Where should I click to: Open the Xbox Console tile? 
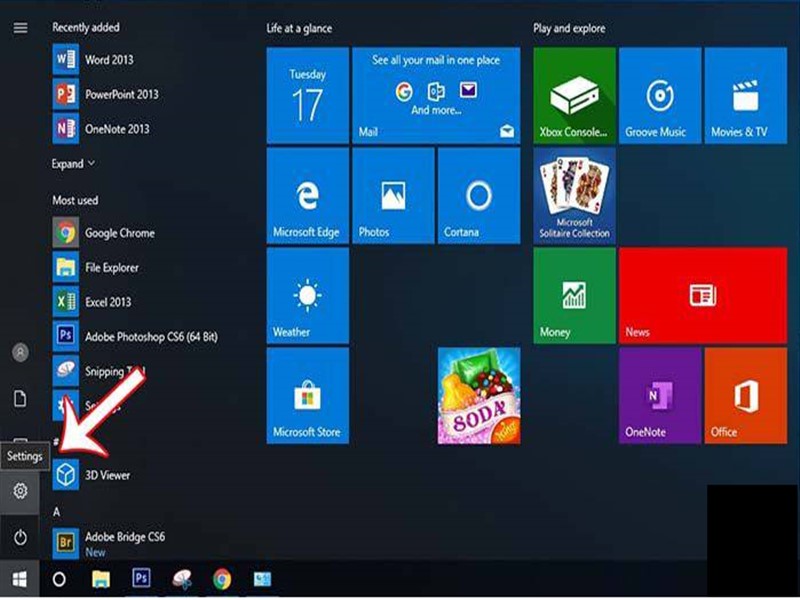[574, 95]
